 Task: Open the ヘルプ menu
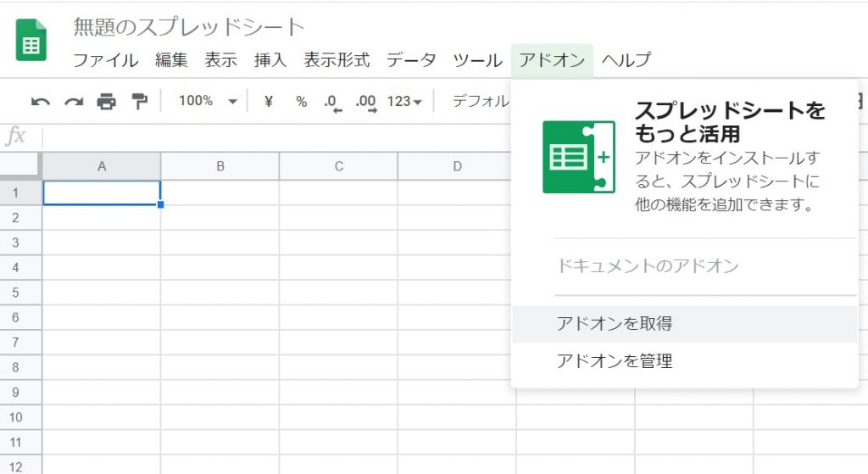pyautogui.click(x=626, y=60)
